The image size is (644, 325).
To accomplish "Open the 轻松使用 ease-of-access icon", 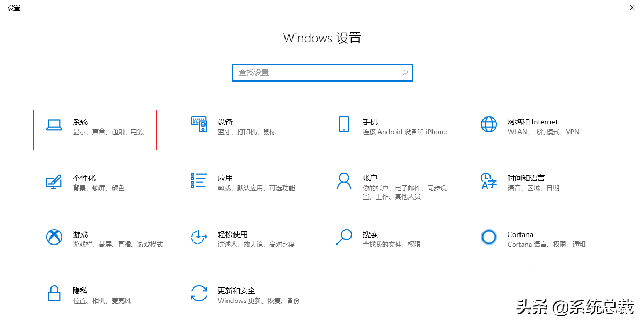I will point(199,237).
